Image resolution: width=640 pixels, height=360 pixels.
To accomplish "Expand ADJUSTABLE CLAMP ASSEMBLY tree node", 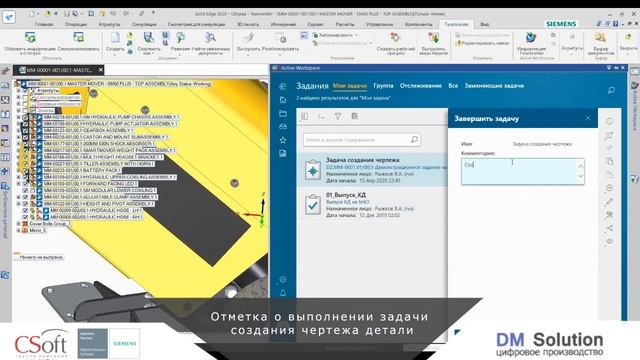I will tap(18, 197).
